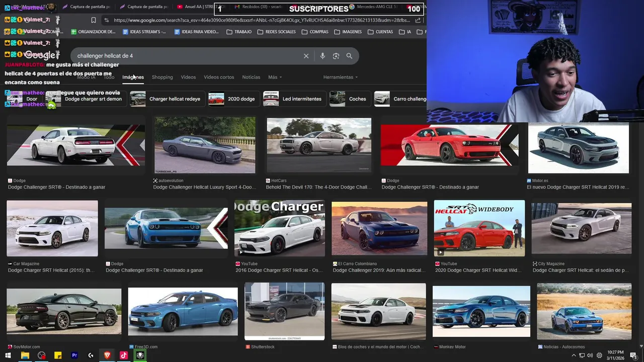Open the Shutterstock black Challenger image
This screenshot has height=362, width=644.
click(284, 311)
